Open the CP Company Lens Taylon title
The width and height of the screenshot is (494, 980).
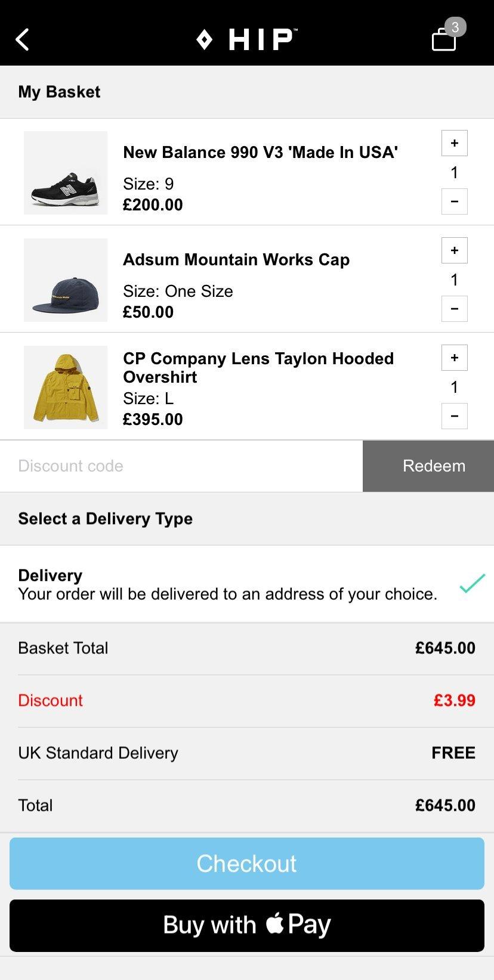pos(258,367)
